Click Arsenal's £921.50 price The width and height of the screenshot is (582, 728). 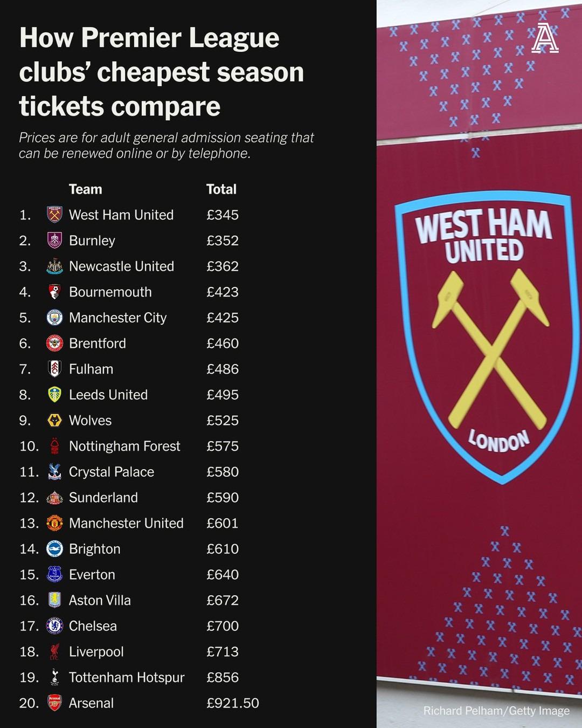[x=233, y=703]
